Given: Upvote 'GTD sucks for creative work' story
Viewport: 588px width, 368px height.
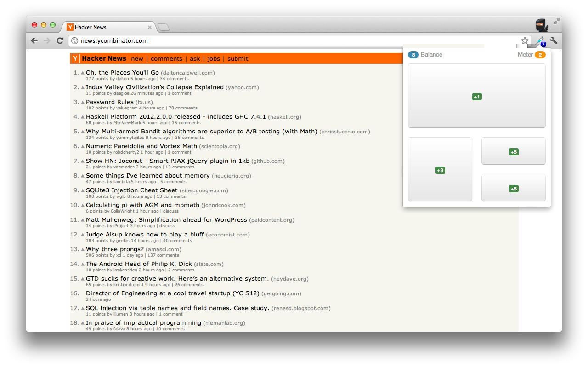Looking at the screenshot, I should pyautogui.click(x=83, y=279).
